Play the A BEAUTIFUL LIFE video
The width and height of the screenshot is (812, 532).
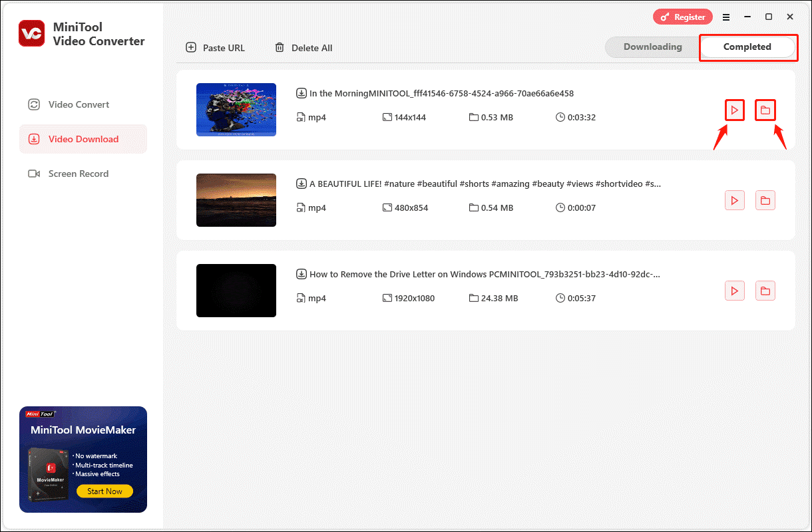click(x=735, y=200)
